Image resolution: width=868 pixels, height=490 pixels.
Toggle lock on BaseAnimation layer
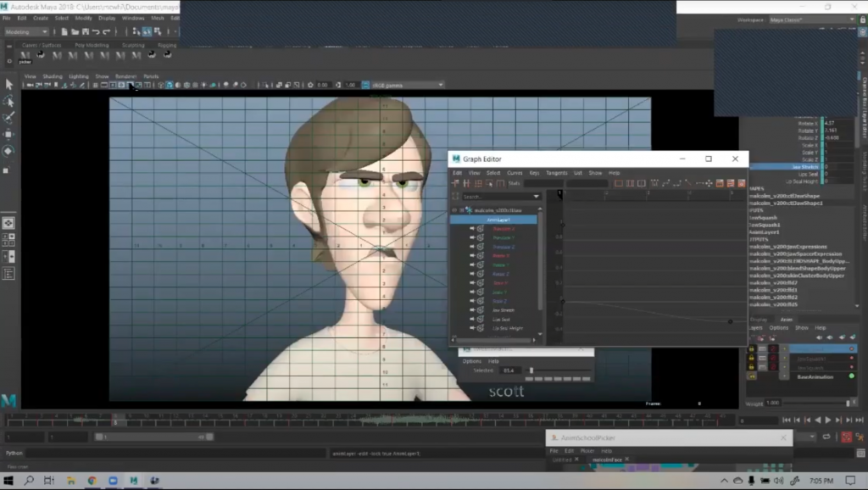click(751, 376)
